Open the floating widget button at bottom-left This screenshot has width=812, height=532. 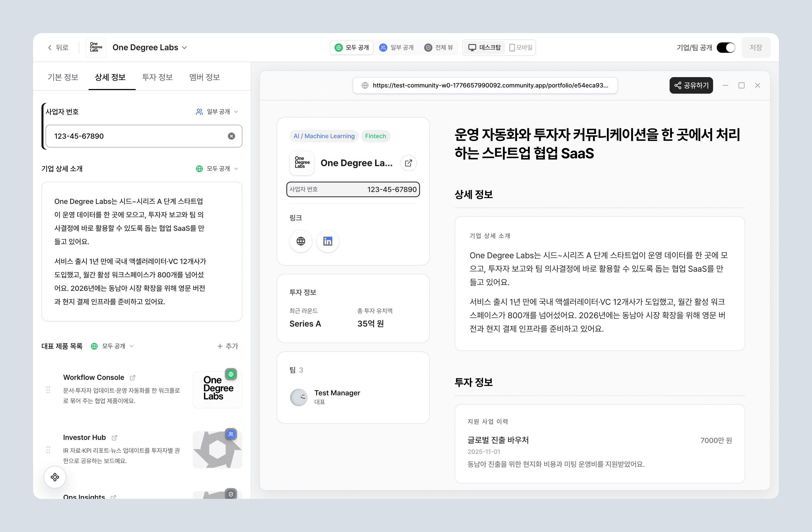(x=55, y=477)
